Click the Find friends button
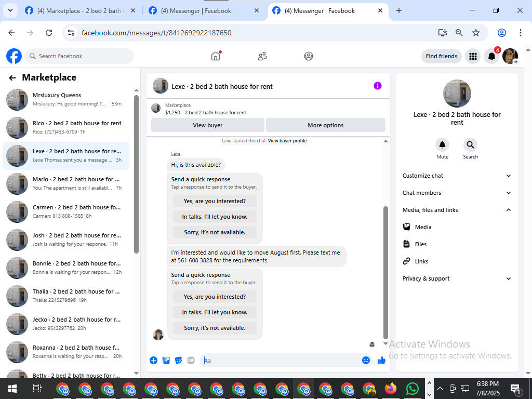Image resolution: width=532 pixels, height=399 pixels. (442, 56)
